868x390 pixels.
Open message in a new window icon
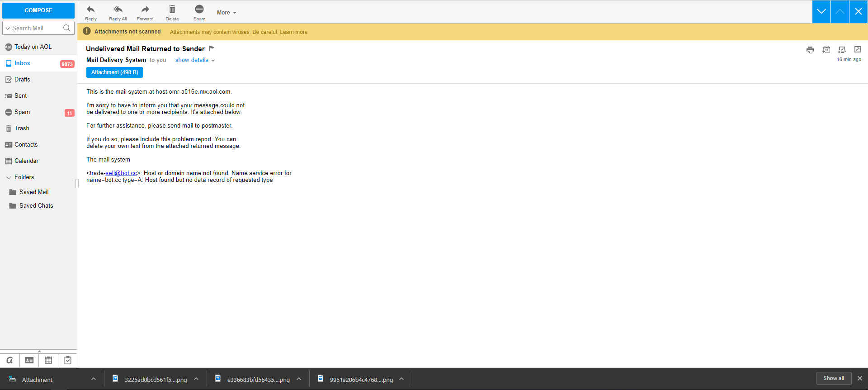858,49
